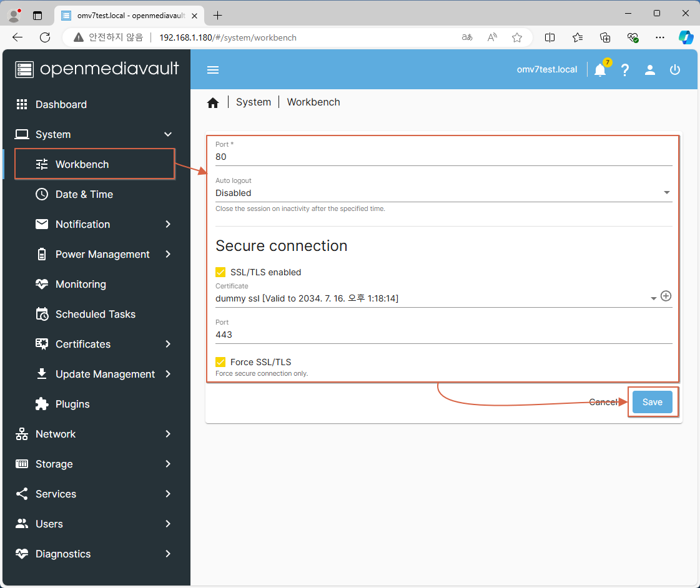Open browser profile avatar
This screenshot has height=588, width=700.
(14, 16)
